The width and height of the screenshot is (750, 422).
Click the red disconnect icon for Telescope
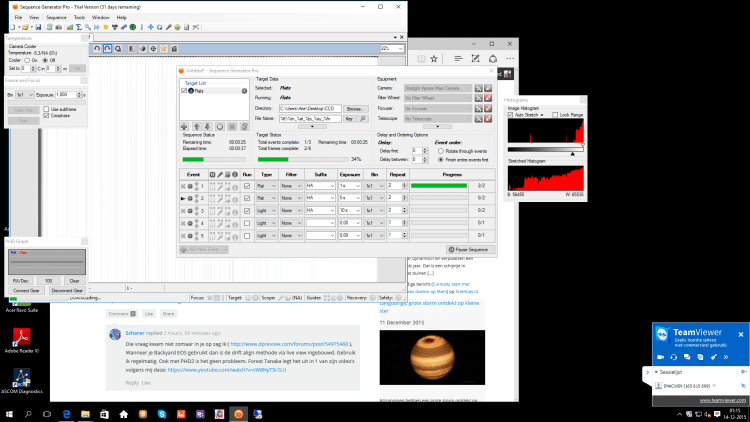pos(488,119)
